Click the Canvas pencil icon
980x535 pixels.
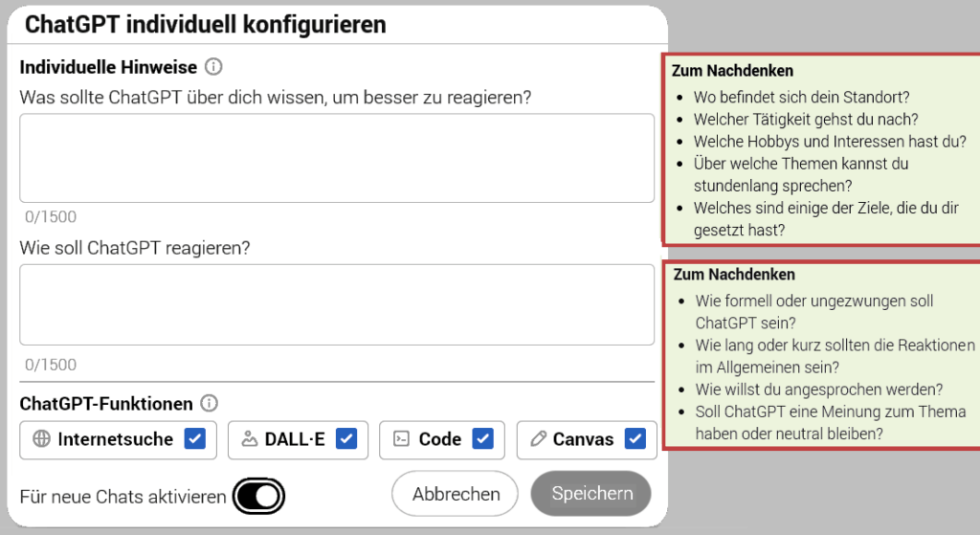click(538, 438)
